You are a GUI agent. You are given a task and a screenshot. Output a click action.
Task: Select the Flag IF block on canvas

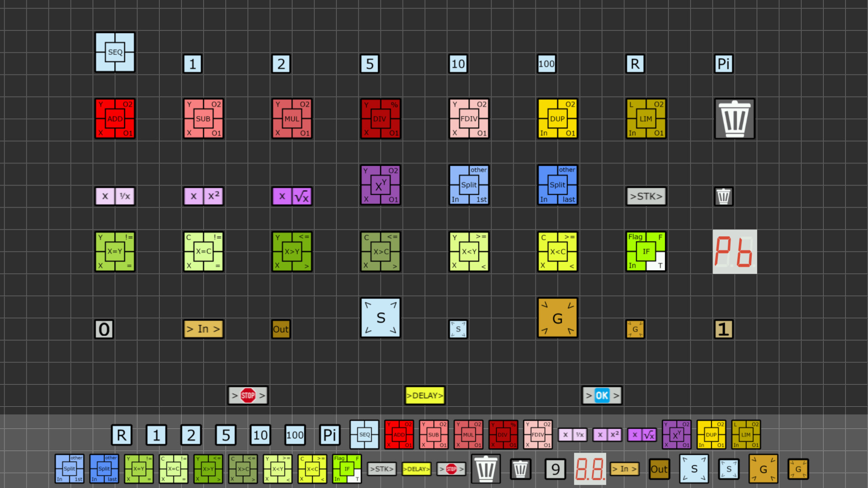point(646,251)
